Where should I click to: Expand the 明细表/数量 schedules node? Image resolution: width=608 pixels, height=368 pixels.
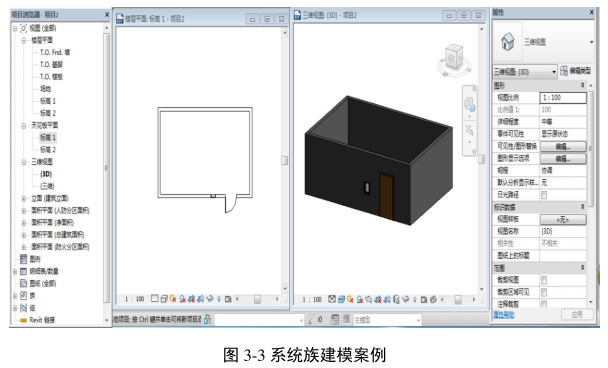[x=15, y=271]
